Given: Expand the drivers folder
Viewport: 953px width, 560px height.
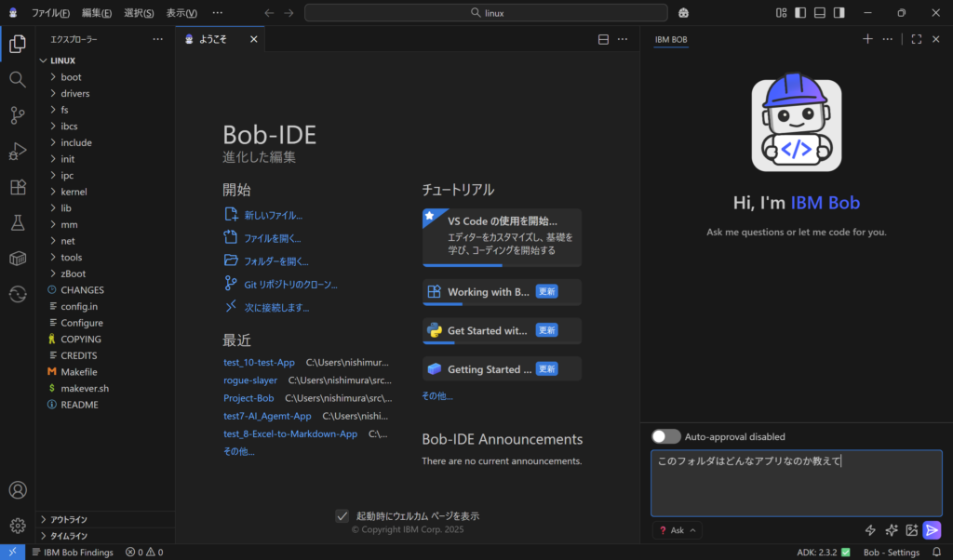Looking at the screenshot, I should pos(74,93).
